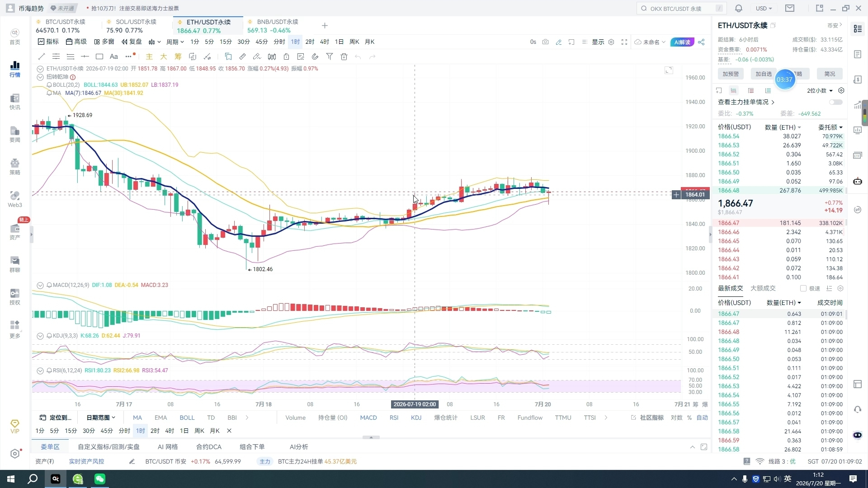The width and height of the screenshot is (868, 488).
Task: Collapse the MACD indicator panel
Action: 40,285
